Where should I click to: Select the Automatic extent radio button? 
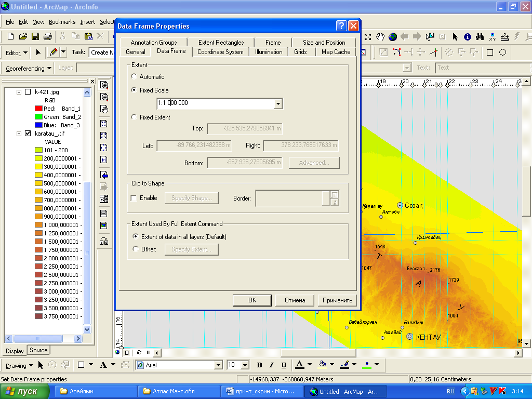click(135, 77)
